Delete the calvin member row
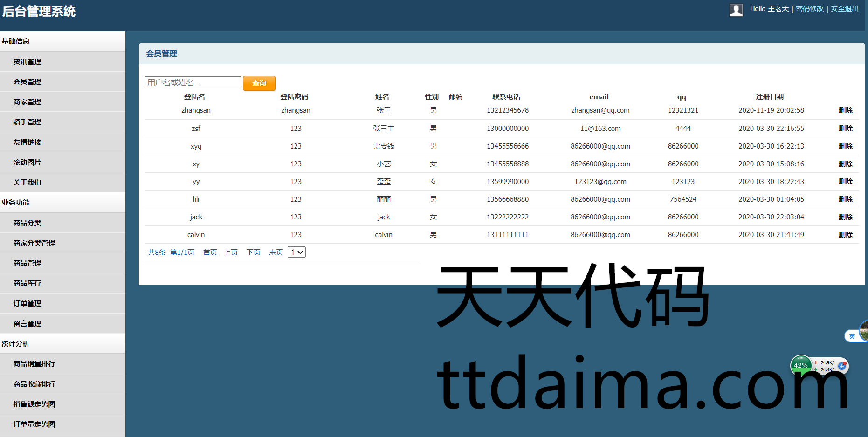Screen dimensions: 868x437 [845, 235]
